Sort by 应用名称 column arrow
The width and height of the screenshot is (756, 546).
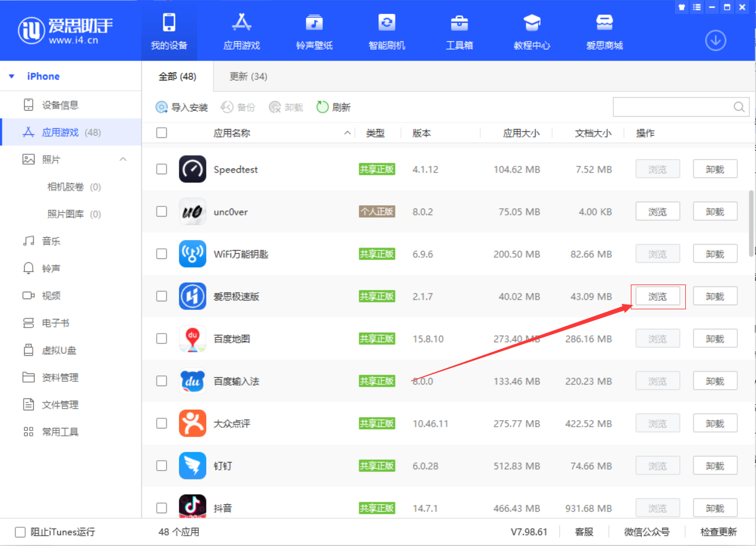tap(347, 133)
